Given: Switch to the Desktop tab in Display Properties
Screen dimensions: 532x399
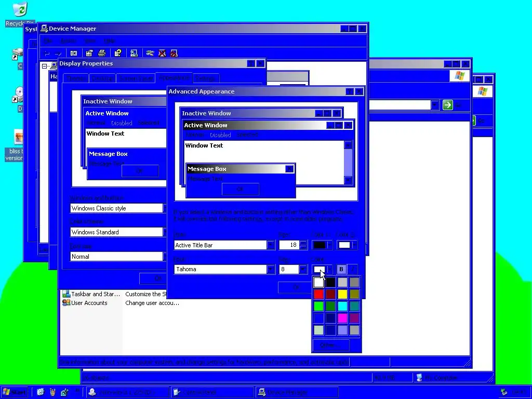Looking at the screenshot, I should (102, 78).
